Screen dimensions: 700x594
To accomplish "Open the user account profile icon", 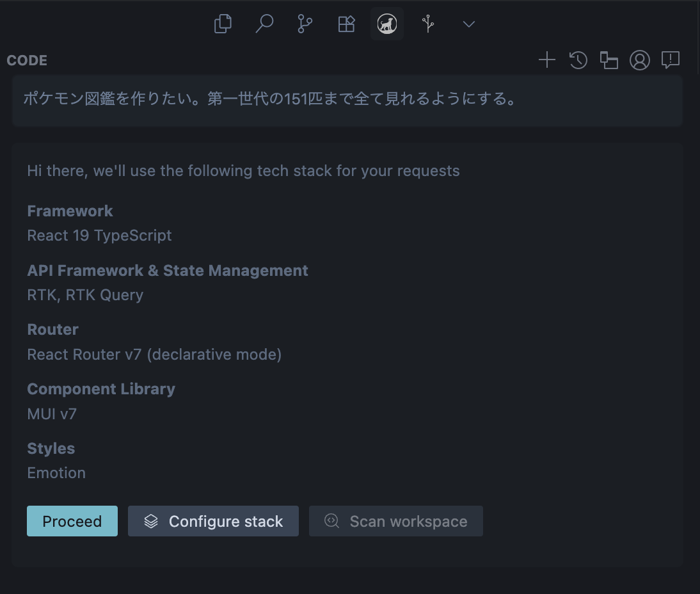I will (x=639, y=60).
